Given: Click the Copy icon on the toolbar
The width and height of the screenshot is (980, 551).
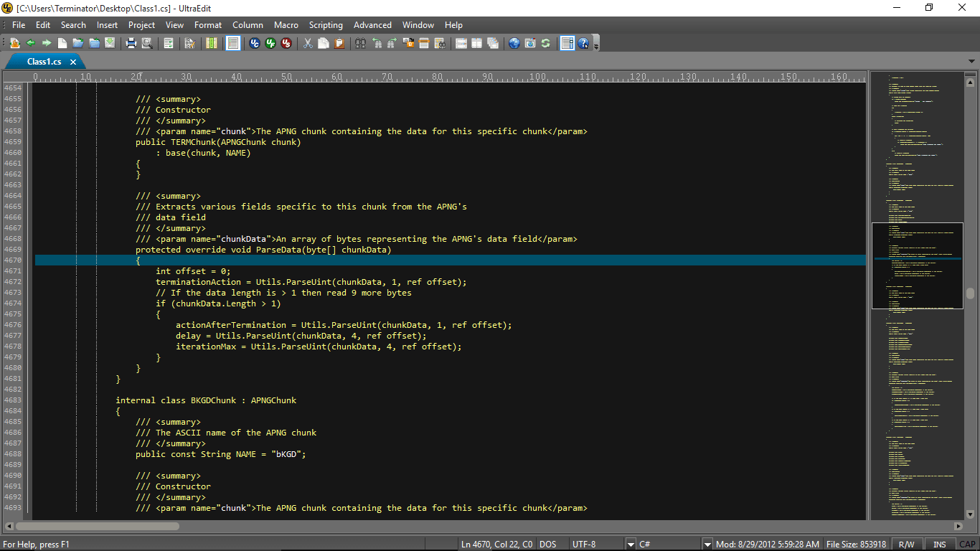Looking at the screenshot, I should coord(324,43).
